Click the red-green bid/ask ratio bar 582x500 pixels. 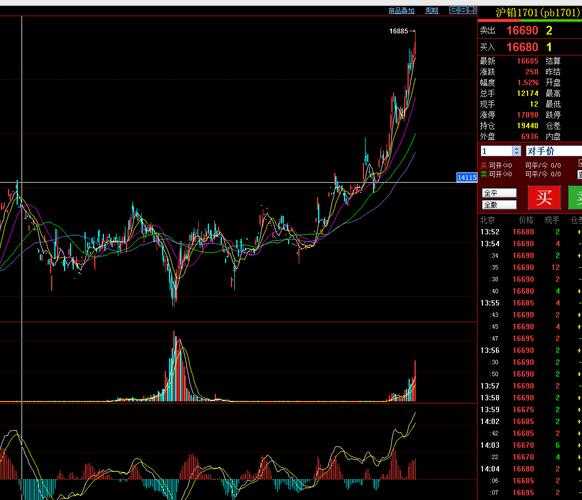pyautogui.click(x=530, y=20)
